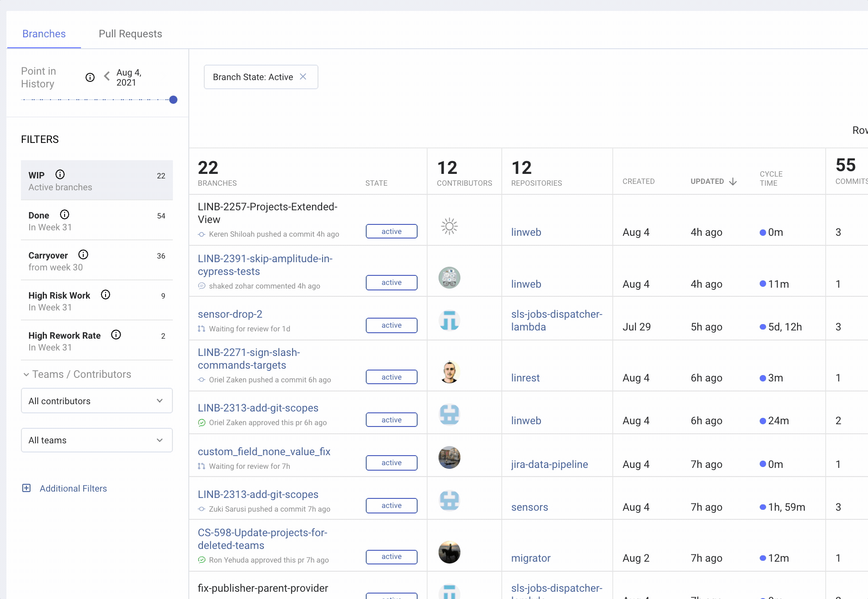
Task: Click active badge for LINB-2257-Projects-Extended-View
Action: 392,231
